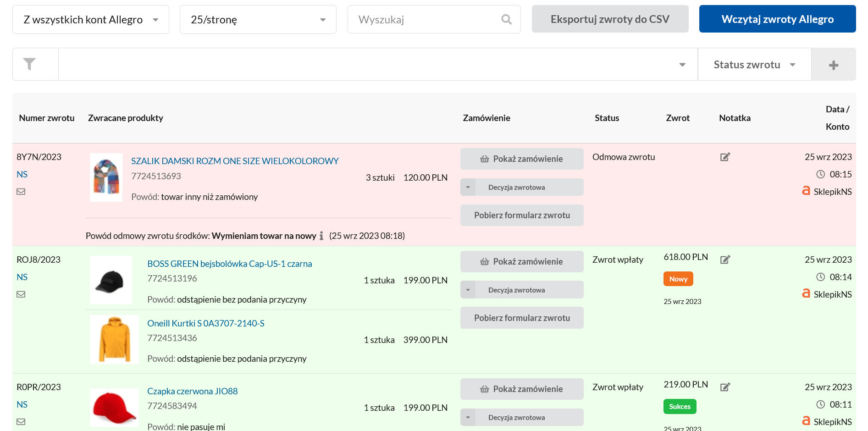
Task: Click the search magnifier icon
Action: point(506,19)
